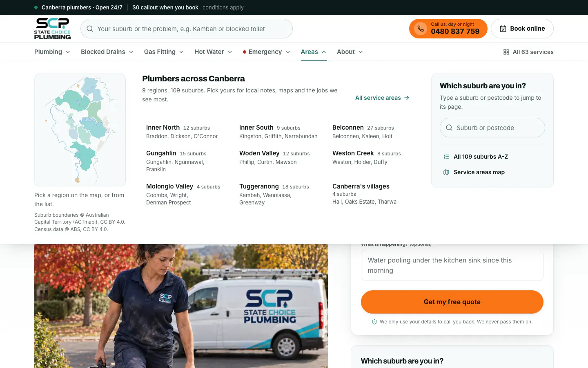Click the red Emergency indicator dot
Viewport: 588px width, 368px height.
(x=245, y=52)
